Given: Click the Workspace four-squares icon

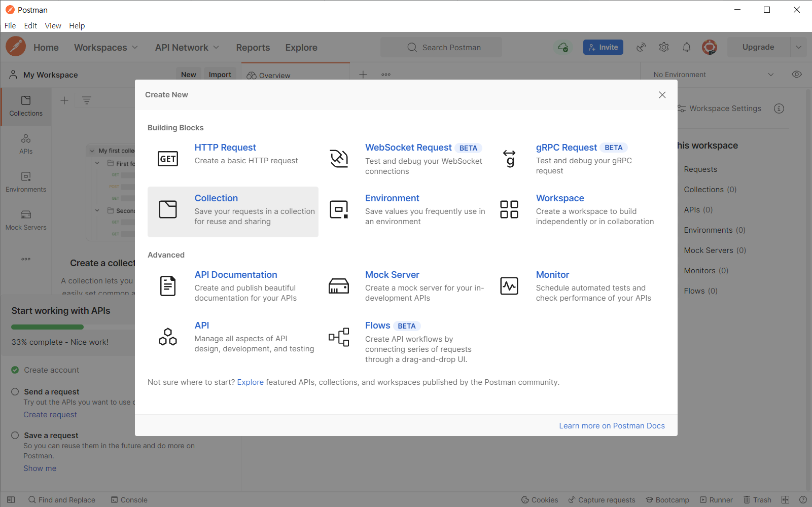Looking at the screenshot, I should [509, 209].
